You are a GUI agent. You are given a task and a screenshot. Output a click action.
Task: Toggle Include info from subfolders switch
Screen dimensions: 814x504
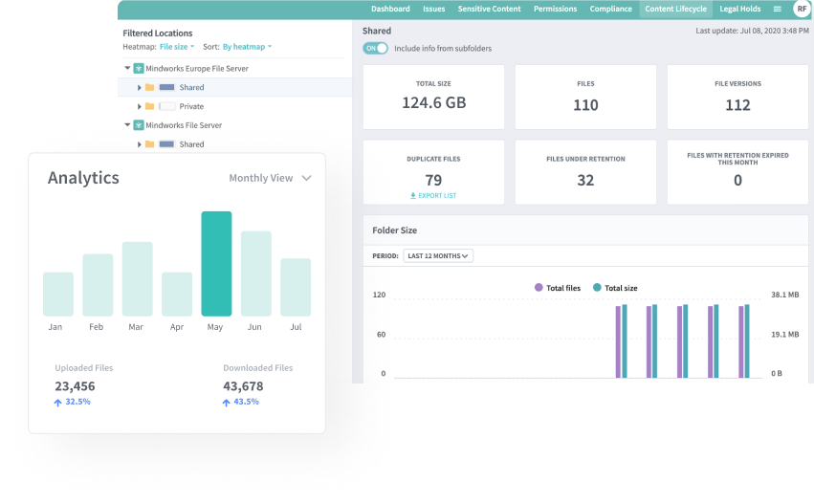[x=375, y=48]
